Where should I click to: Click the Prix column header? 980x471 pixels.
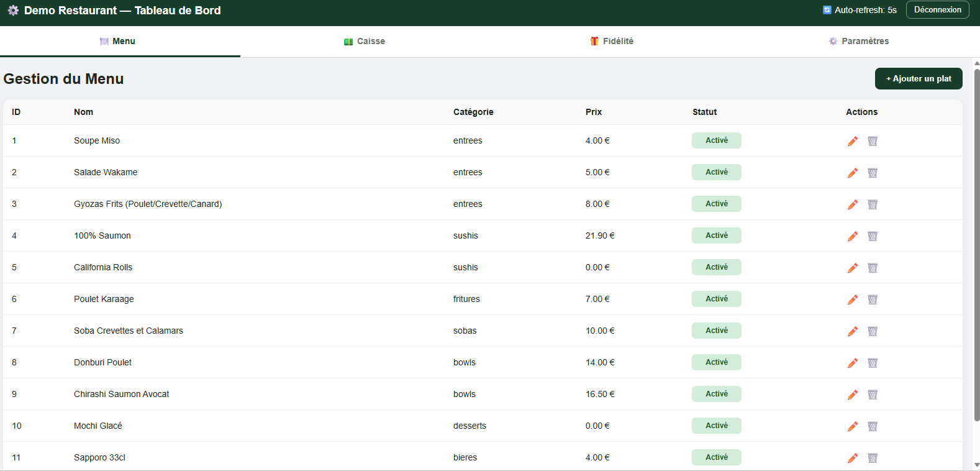click(594, 112)
